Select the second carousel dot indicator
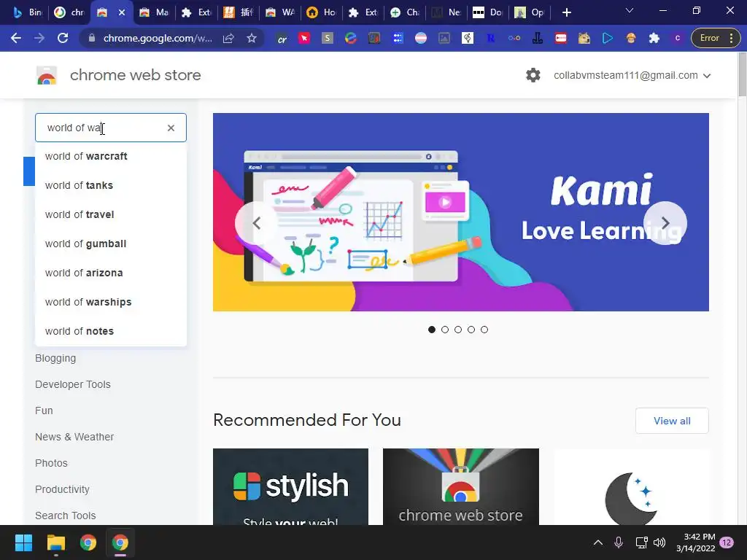 point(445,330)
